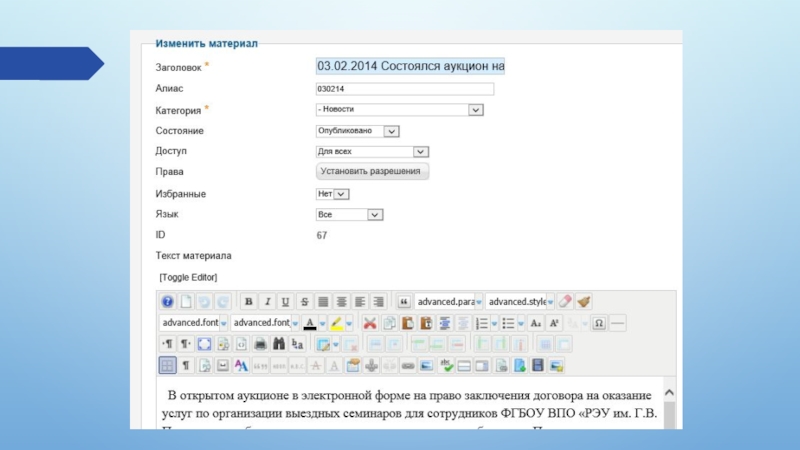Image resolution: width=800 pixels, height=450 pixels.
Task: Click the Toggle Editor link
Action: (x=188, y=277)
